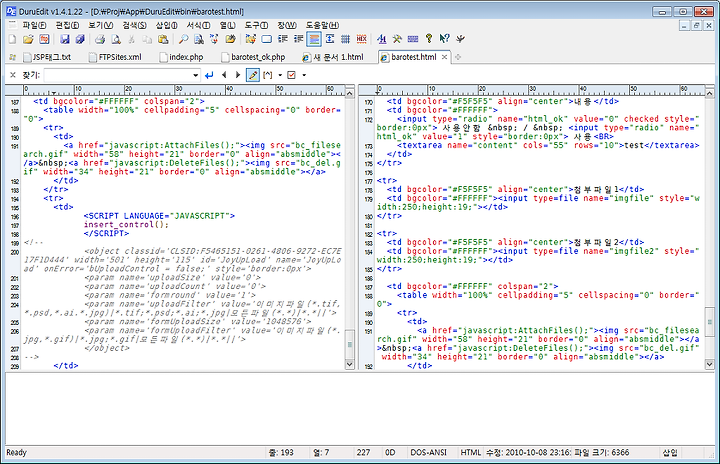Click the left pane scroll-down arrow

point(349,364)
